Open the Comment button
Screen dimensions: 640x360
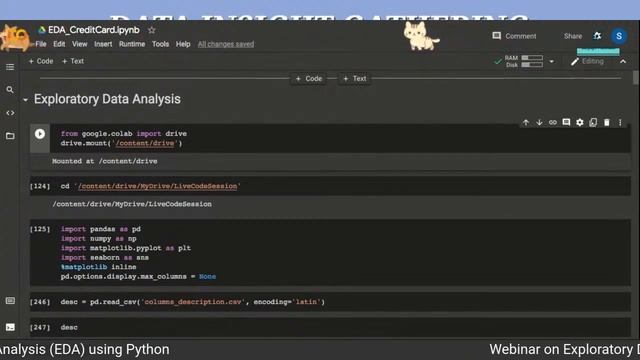pos(514,36)
